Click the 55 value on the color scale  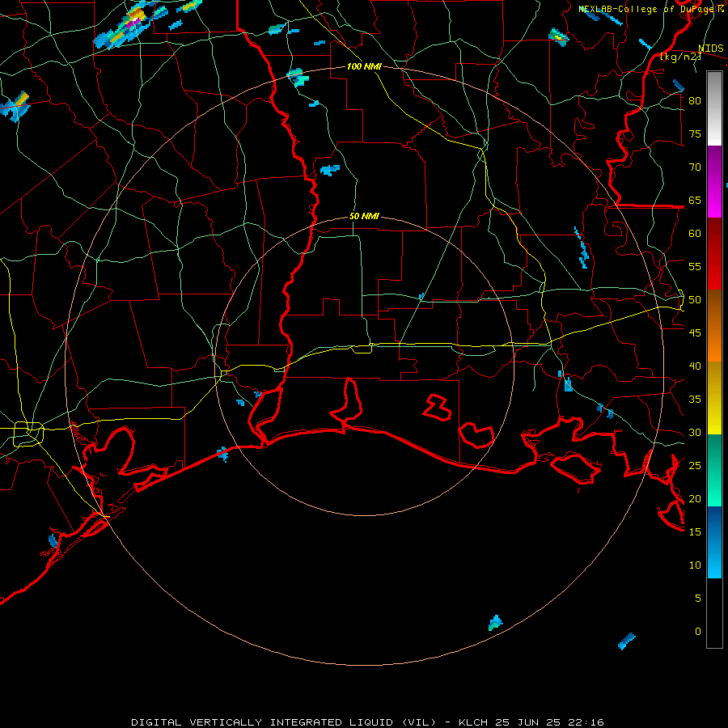pyautogui.click(x=695, y=266)
